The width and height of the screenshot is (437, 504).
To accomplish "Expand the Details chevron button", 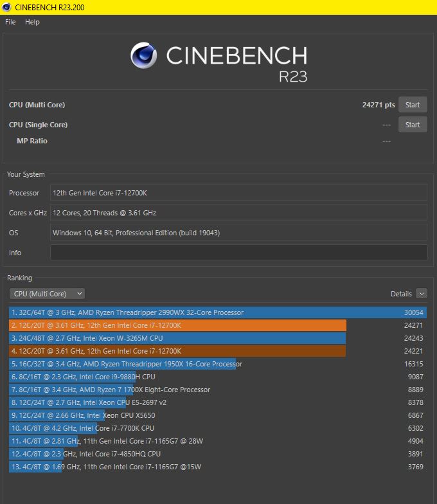I will pos(422,293).
